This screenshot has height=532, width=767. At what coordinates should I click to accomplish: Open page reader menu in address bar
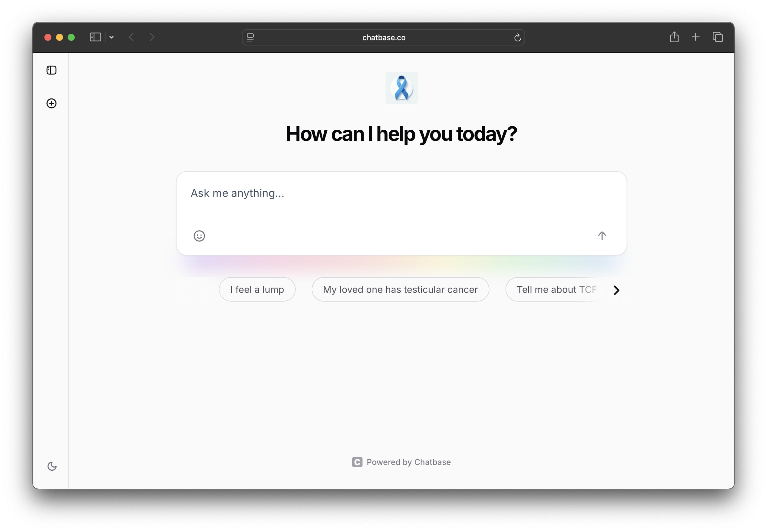pyautogui.click(x=250, y=37)
